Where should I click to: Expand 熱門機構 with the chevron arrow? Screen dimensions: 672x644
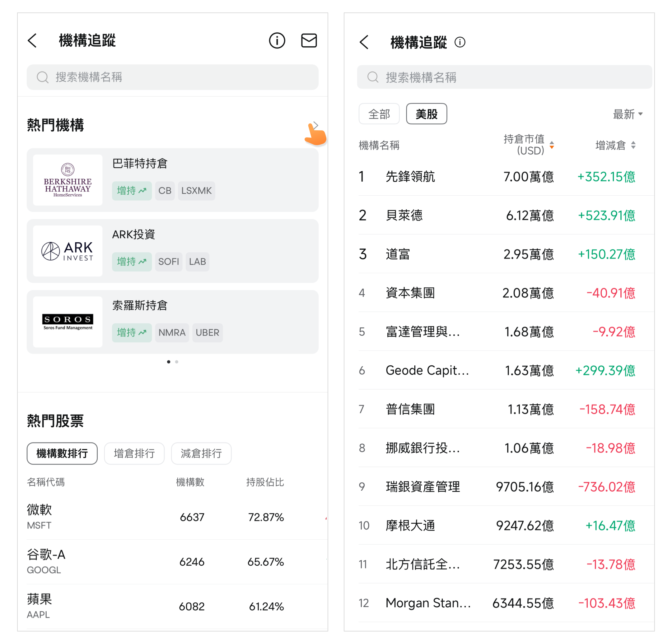coord(316,125)
